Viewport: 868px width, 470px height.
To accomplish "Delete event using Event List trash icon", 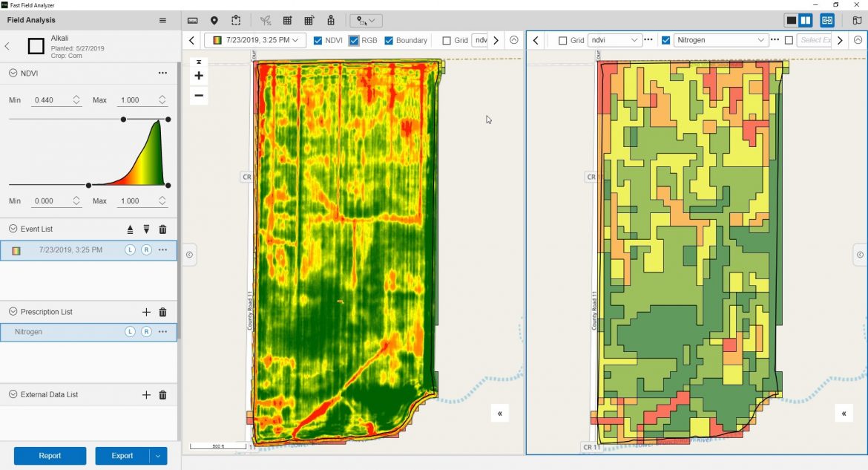I will click(163, 229).
